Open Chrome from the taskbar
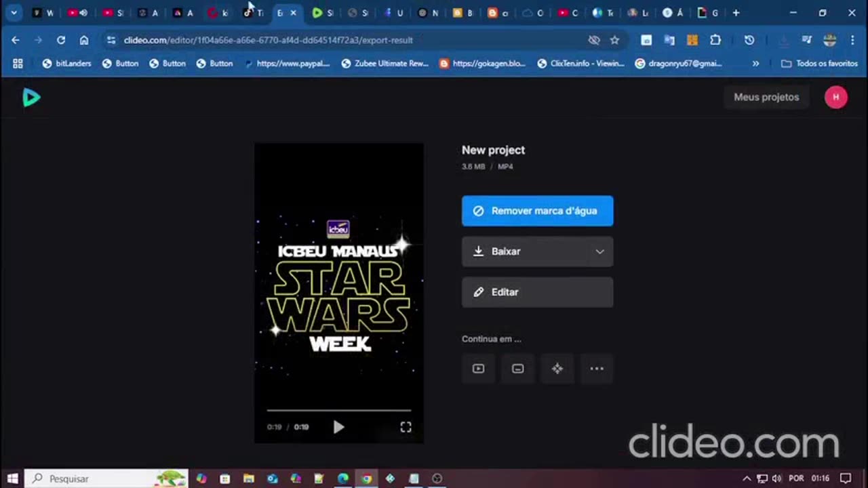This screenshot has width=868, height=488. 366,479
